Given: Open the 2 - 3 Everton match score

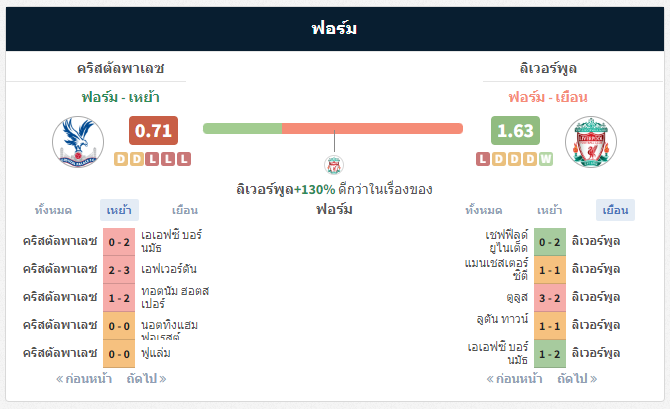Looking at the screenshot, I should pos(119,270).
